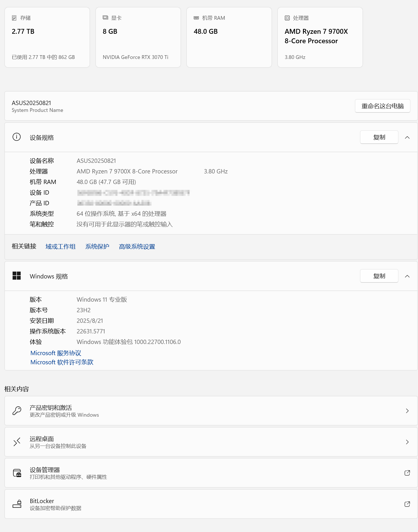Click the 相关内容 heading
This screenshot has height=532, width=418.
(x=17, y=389)
